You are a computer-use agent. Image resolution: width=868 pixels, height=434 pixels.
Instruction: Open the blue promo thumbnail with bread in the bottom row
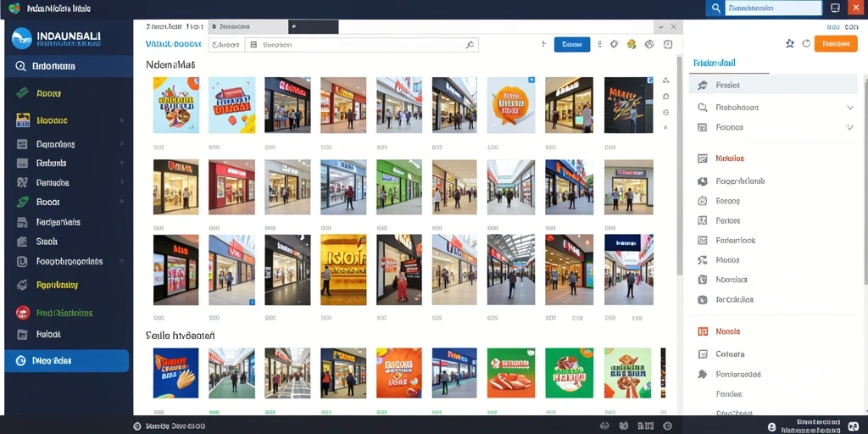176,373
